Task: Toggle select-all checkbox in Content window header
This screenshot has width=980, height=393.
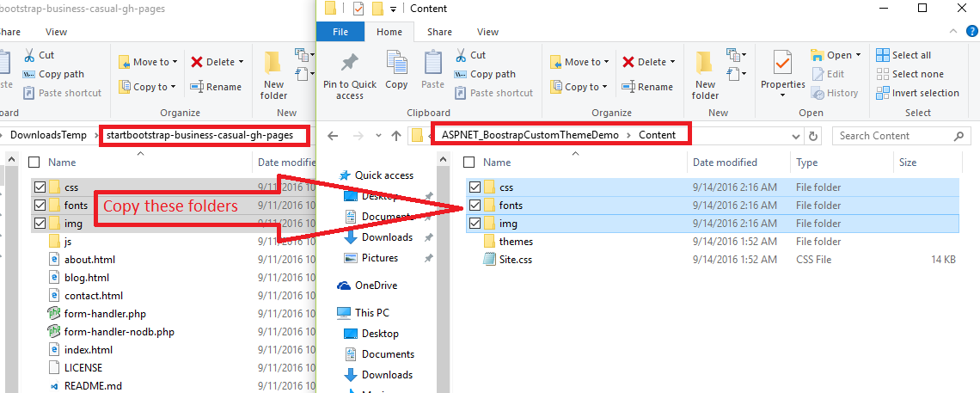Action: 469,163
